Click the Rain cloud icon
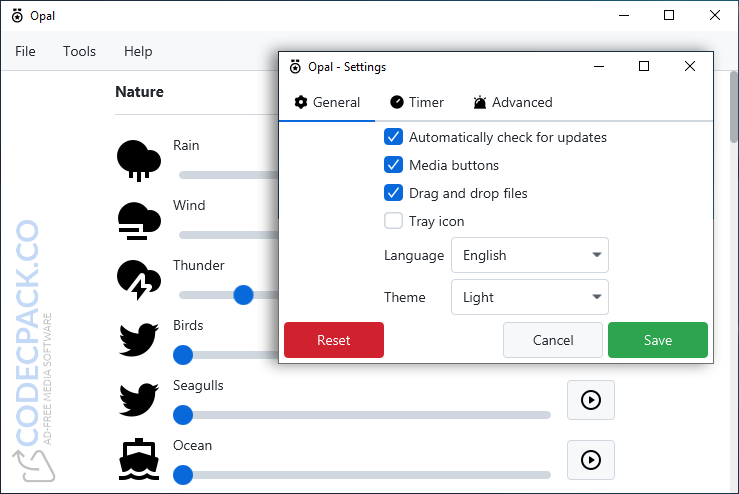The image size is (739, 494). (139, 159)
